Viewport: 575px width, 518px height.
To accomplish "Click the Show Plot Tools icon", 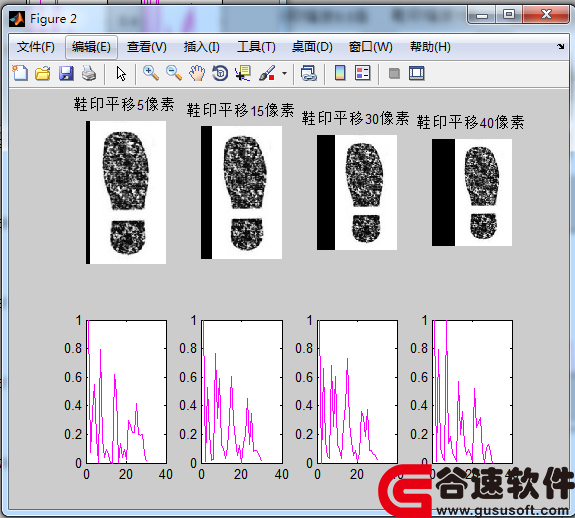I will [417, 73].
